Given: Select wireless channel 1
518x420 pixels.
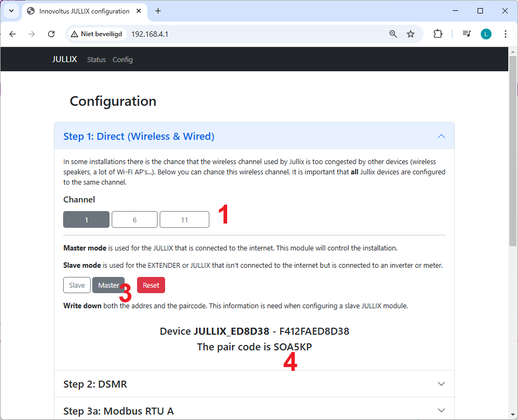Looking at the screenshot, I should (86, 220).
